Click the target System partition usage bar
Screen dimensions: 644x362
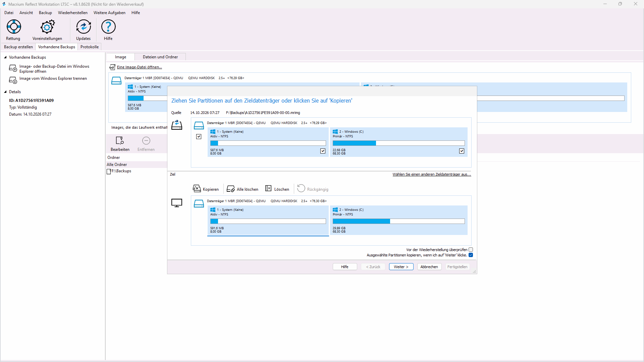pos(268,221)
